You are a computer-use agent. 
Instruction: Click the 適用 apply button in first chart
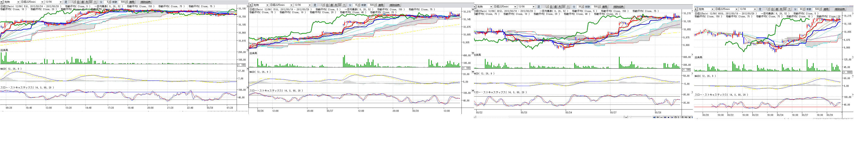(131, 2)
